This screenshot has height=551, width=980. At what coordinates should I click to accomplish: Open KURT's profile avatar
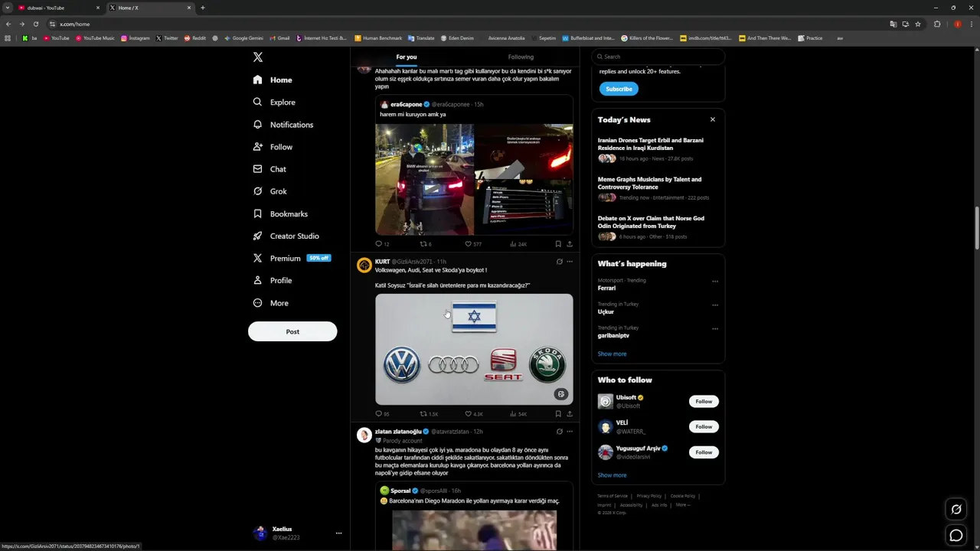364,265
